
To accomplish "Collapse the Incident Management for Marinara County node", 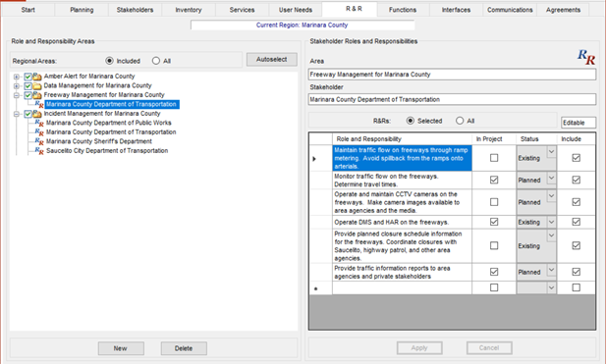I will coord(17,114).
